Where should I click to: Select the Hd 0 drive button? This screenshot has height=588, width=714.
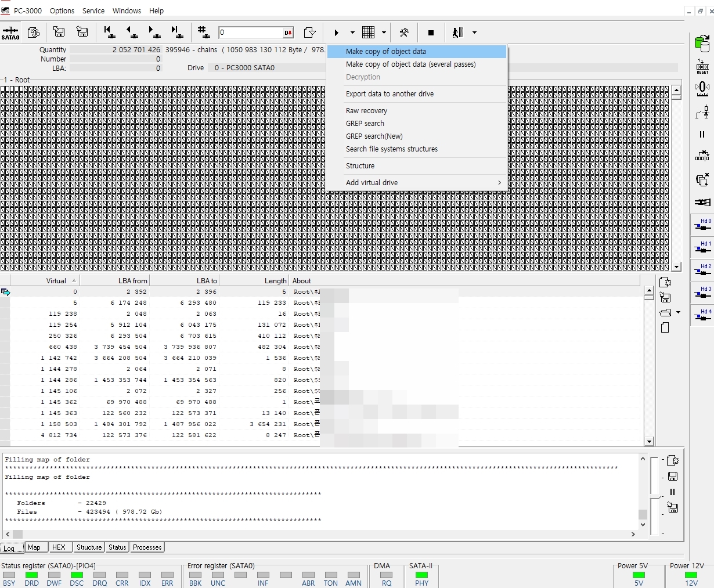point(702,225)
